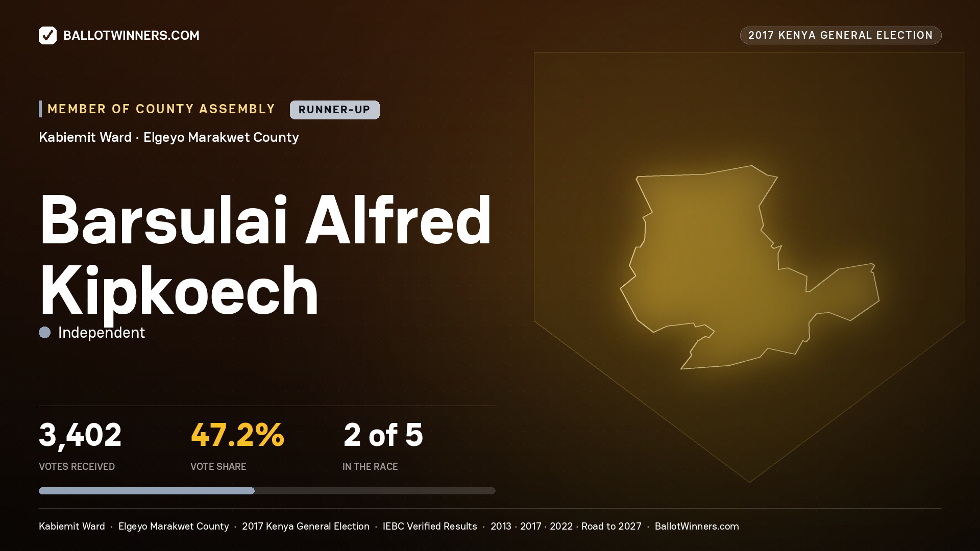Viewport: 980px width, 551px height.
Task: Select the candidate name Barsulai Alfred Kipkoech
Action: [x=265, y=255]
